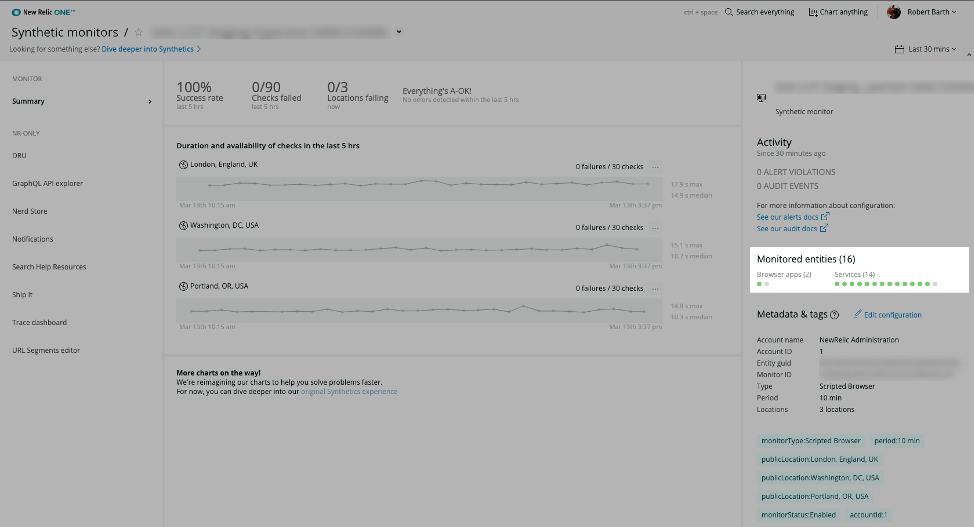Click the Portland, OR, USA duration chart
This screenshot has width=974, height=527.
click(419, 311)
